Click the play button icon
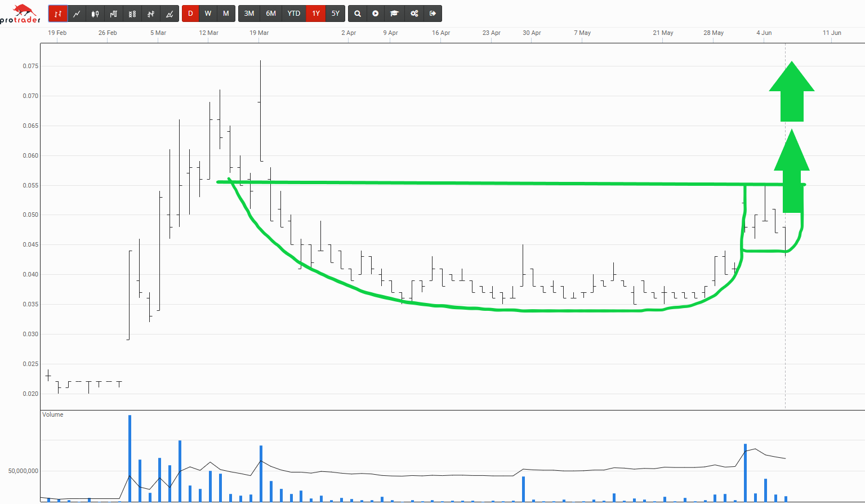This screenshot has width=865, height=504. coord(376,14)
